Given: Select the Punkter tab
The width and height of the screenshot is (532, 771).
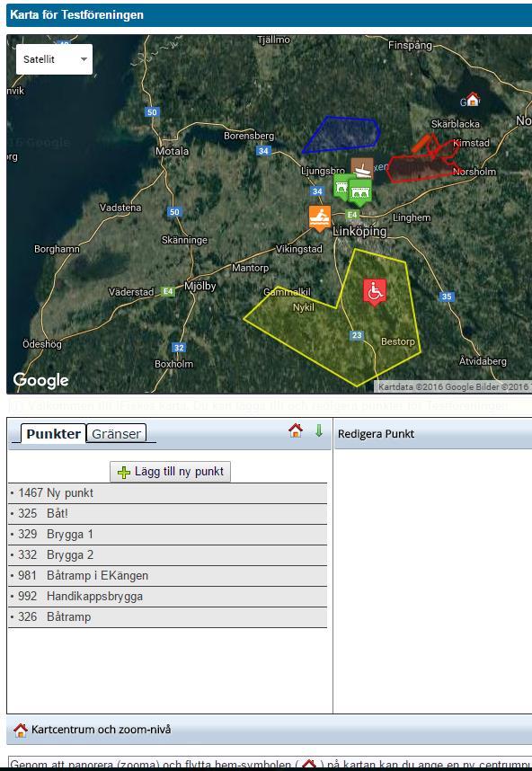Looking at the screenshot, I should [54, 434].
